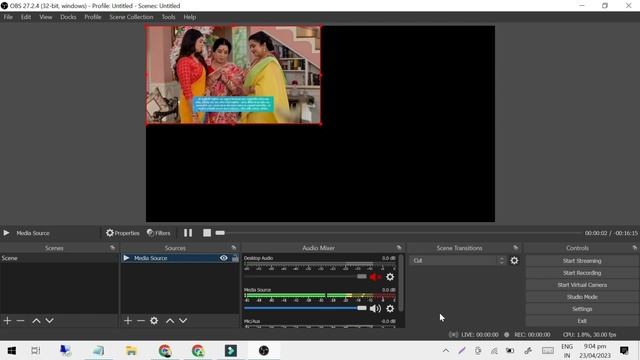
Task: Pop out the Scene Transitions dock icon
Action: tap(516, 248)
